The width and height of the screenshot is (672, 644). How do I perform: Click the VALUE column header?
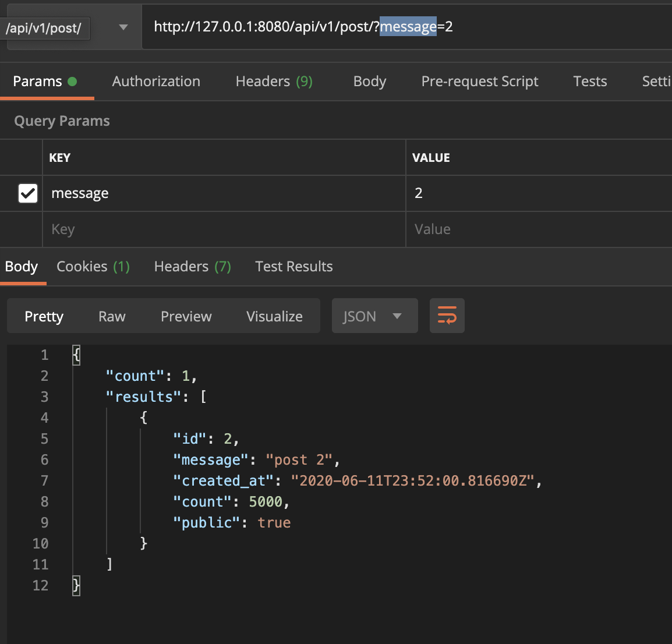431,158
